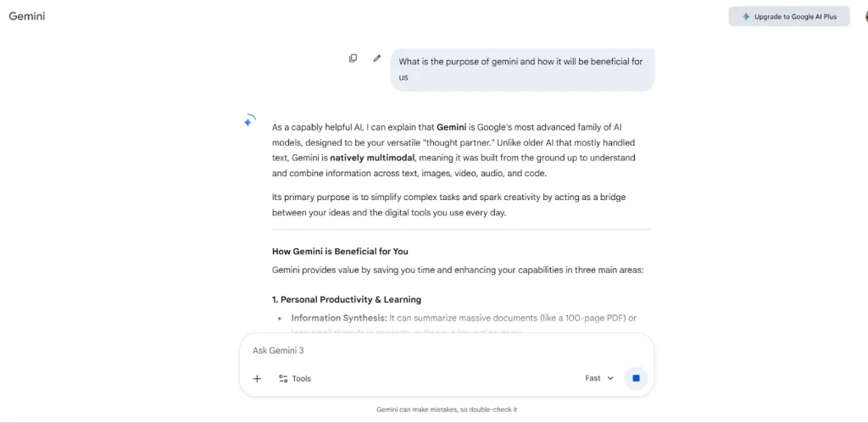The height and width of the screenshot is (423, 868).
Task: Click the heading 'How Gemini is Beneficial for You'
Action: tap(340, 252)
